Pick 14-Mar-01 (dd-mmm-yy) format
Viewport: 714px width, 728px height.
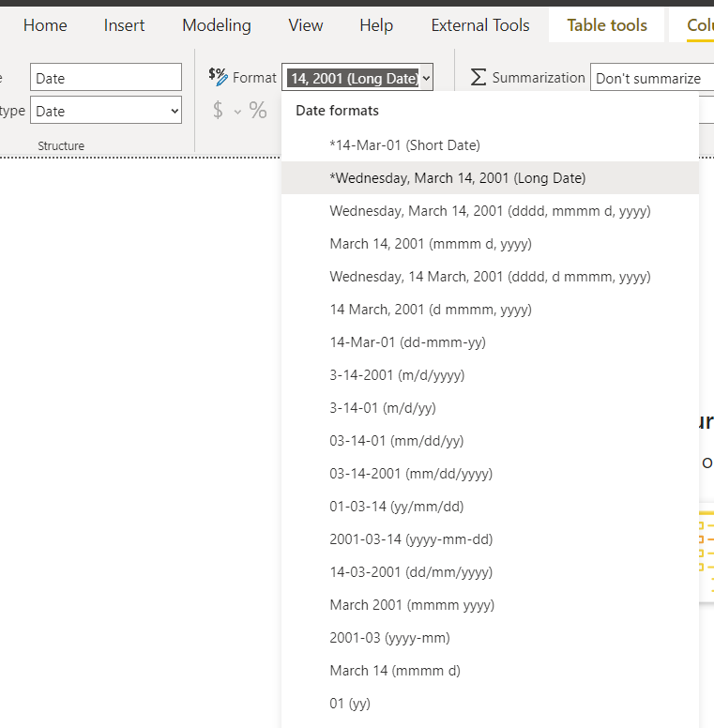point(491,342)
